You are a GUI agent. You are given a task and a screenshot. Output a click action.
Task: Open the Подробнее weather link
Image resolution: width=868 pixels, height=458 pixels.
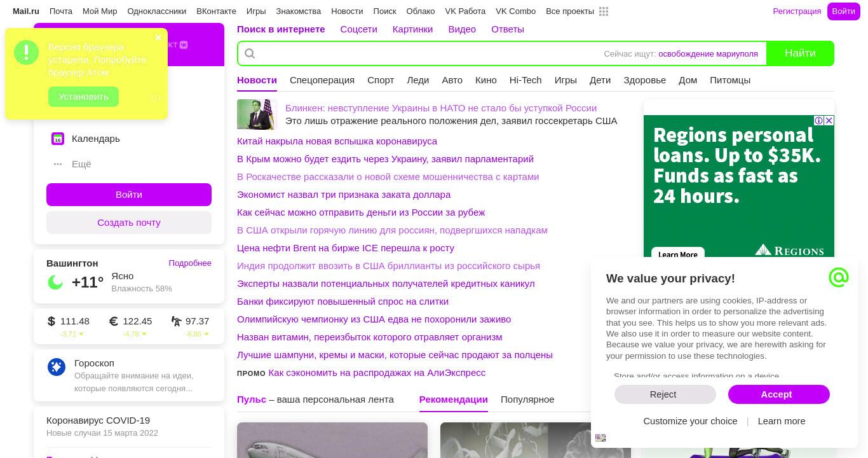[x=190, y=263]
